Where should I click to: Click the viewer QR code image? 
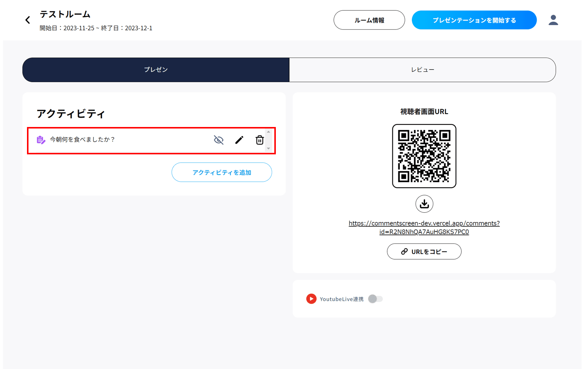coord(424,156)
